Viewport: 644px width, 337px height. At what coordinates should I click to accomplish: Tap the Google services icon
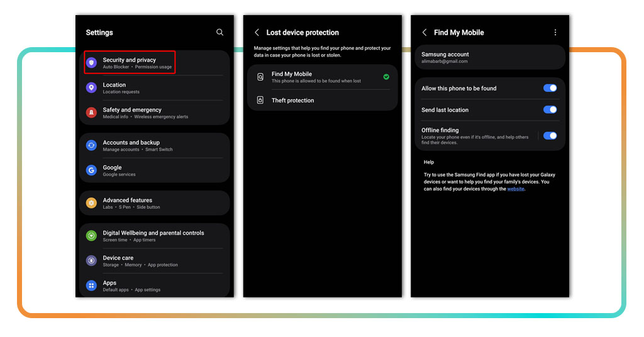(92, 170)
